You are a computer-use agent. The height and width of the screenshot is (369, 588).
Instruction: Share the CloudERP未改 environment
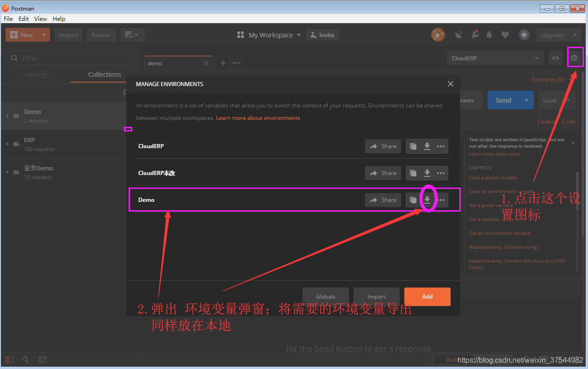383,173
